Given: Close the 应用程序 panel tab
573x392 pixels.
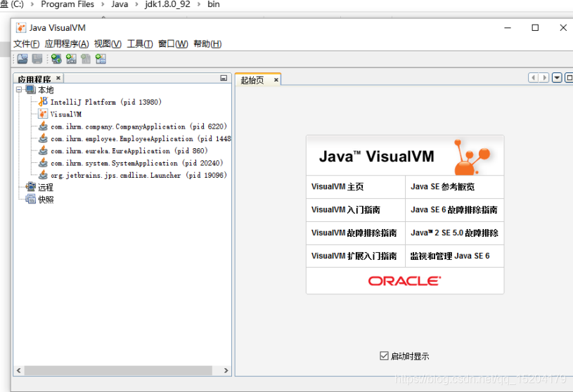Looking at the screenshot, I should coord(58,78).
